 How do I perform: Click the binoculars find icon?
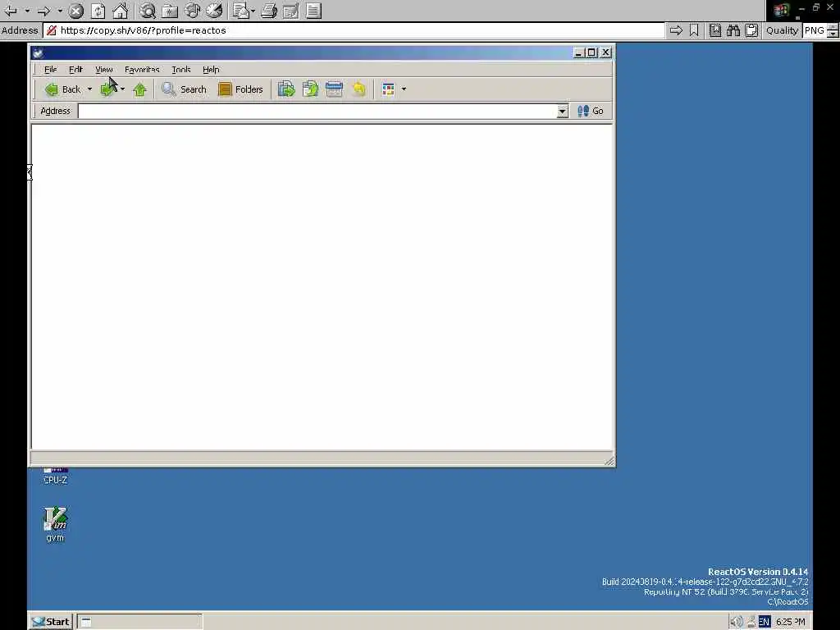[733, 30]
